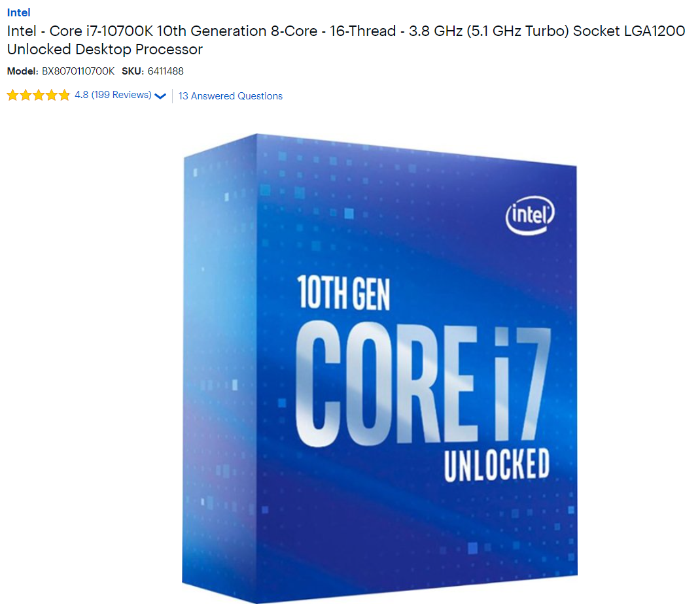Click the Model: label
Viewport: 700px width, 612px height.
(x=23, y=71)
